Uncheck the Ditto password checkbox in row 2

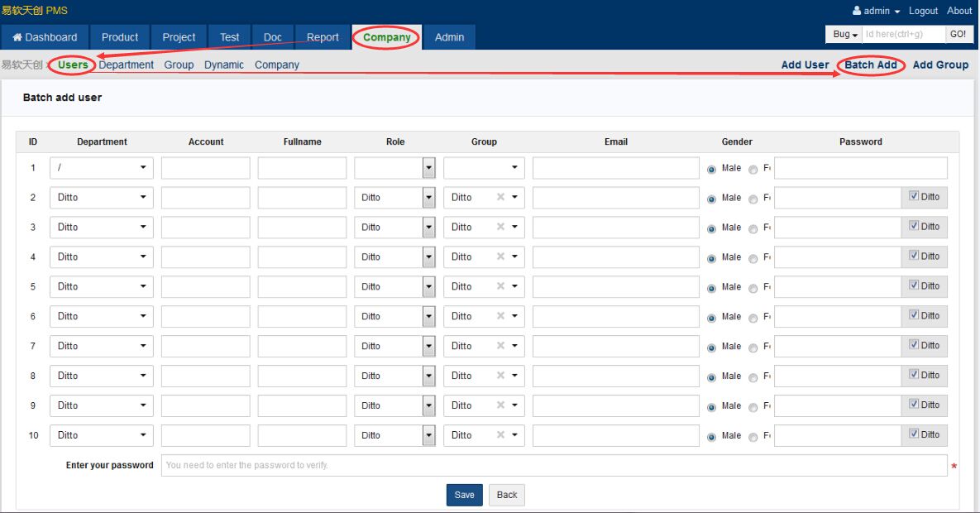[913, 197]
